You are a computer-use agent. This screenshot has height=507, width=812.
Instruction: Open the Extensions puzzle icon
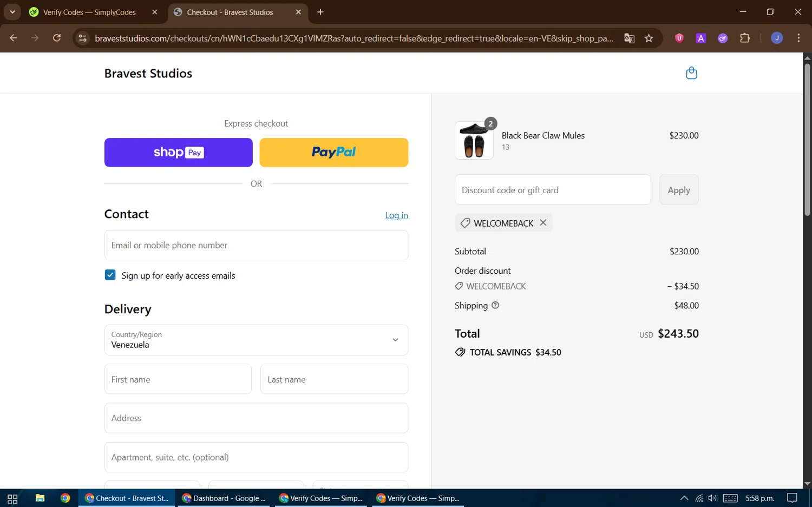point(745,38)
